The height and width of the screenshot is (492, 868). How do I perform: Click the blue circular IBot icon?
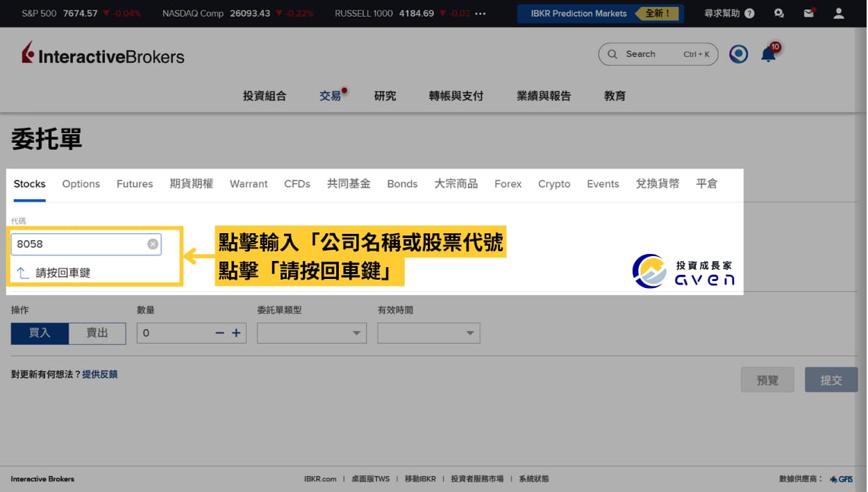(x=738, y=54)
